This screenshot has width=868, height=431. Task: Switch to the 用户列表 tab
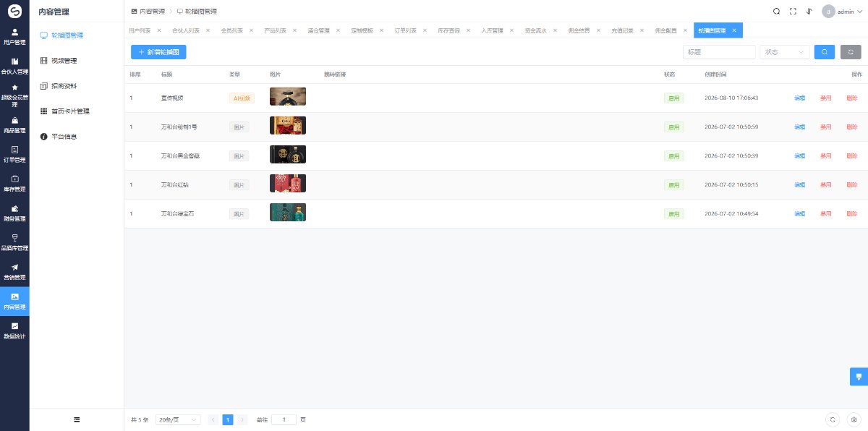[140, 30]
